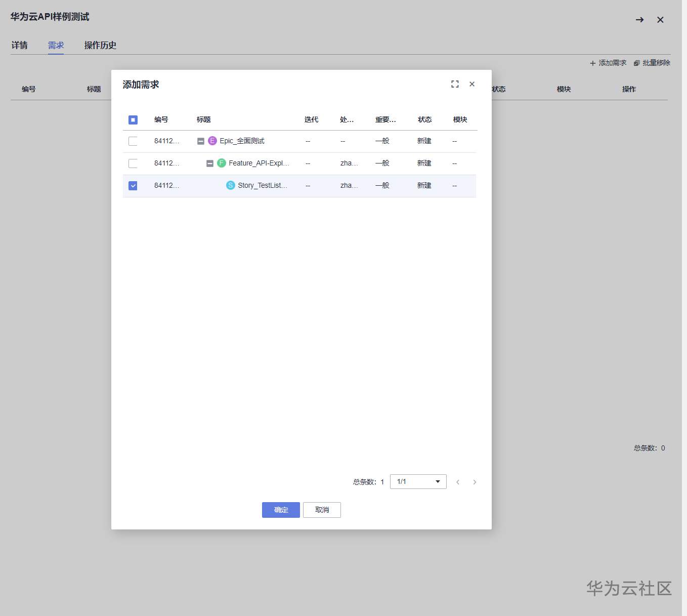
Task: Click the batch remove icon beside 批量移除
Action: (637, 63)
